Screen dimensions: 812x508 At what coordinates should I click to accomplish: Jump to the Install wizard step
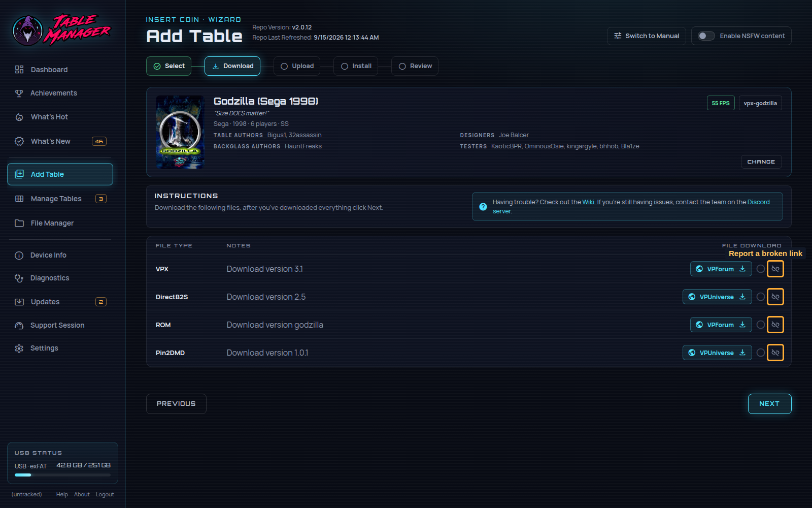click(356, 66)
